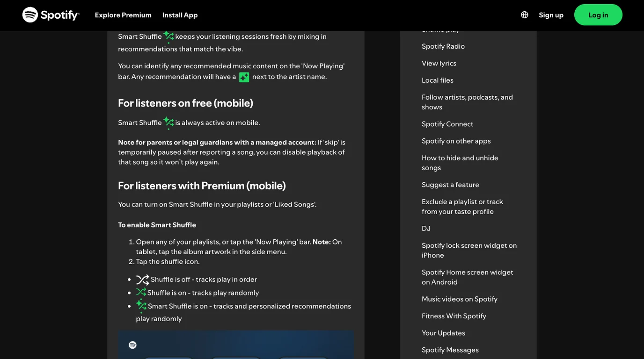Viewport: 644px width, 359px height.
Task: Open 'Fitness With Spotify' article
Action: tap(454, 316)
